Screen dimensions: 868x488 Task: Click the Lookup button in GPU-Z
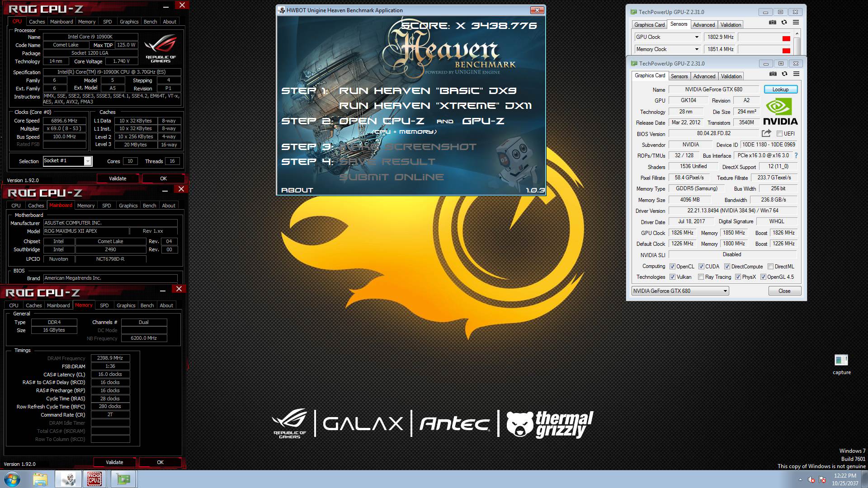tap(780, 89)
